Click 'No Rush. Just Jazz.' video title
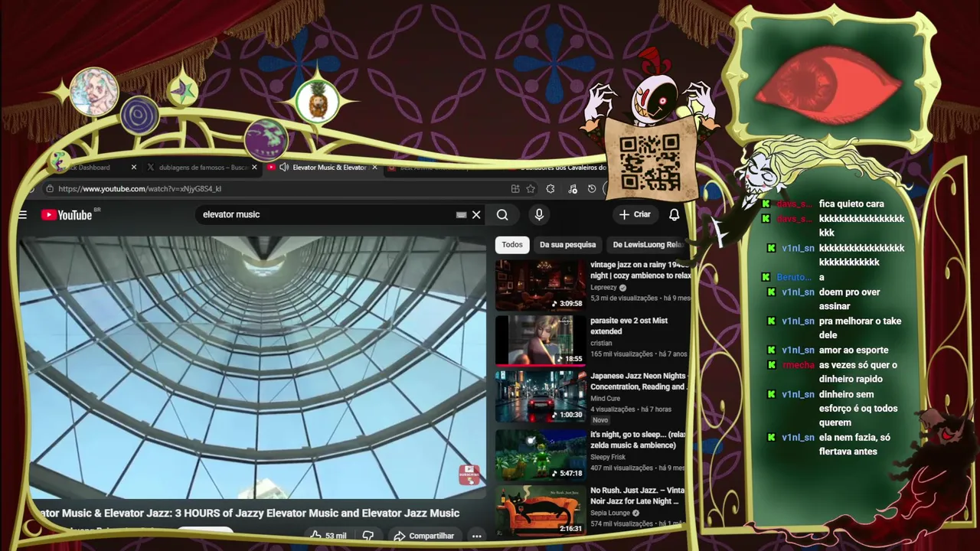This screenshot has width=980, height=551. [x=638, y=496]
